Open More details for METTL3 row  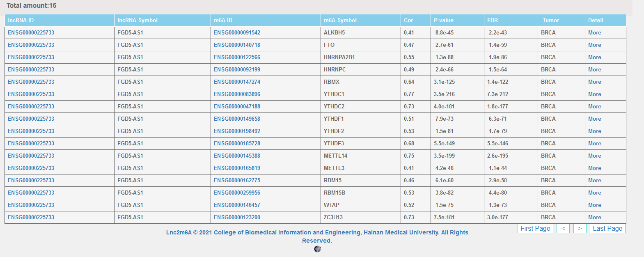pyautogui.click(x=594, y=168)
